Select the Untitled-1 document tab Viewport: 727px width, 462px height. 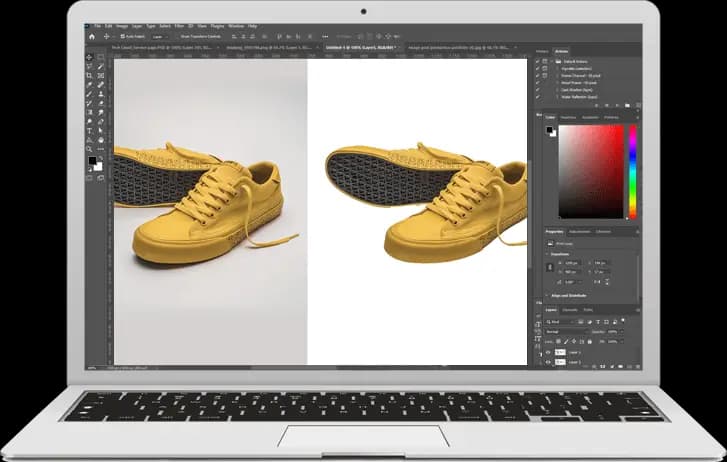click(361, 47)
